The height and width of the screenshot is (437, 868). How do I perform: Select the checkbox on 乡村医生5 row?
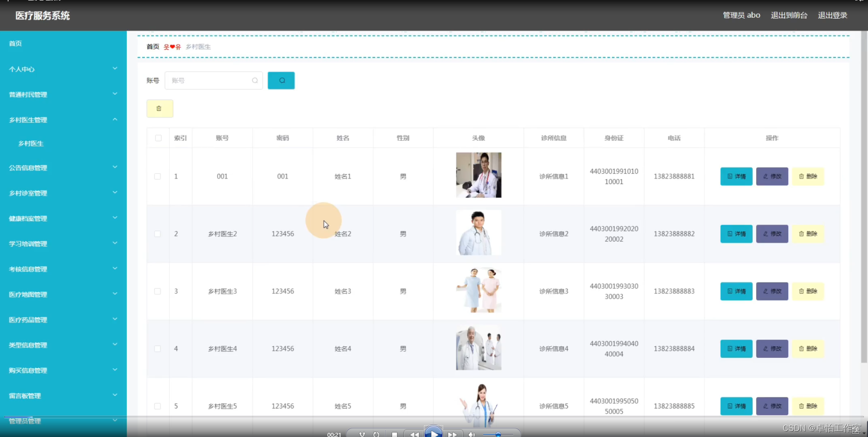pyautogui.click(x=157, y=406)
